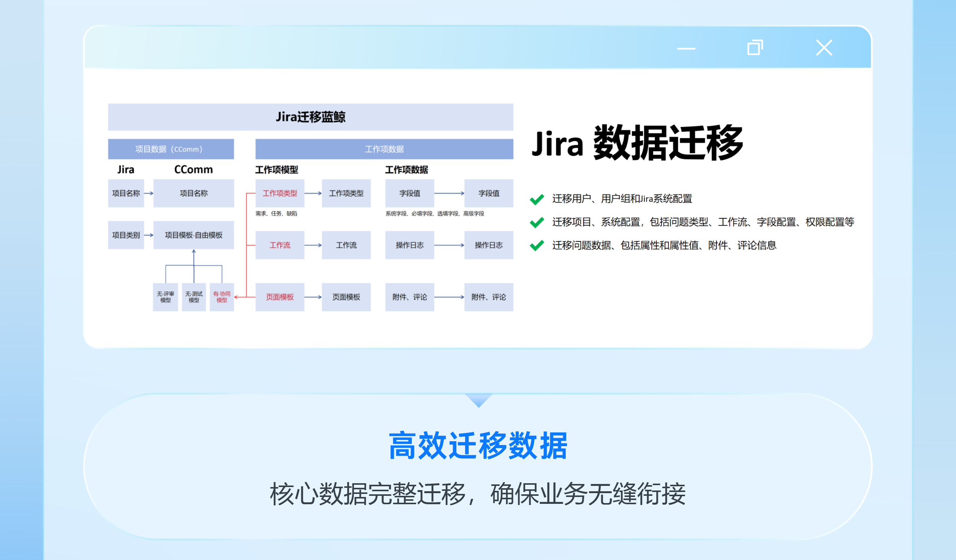Select the 无-测试模型 box
The height and width of the screenshot is (560, 956).
(194, 297)
